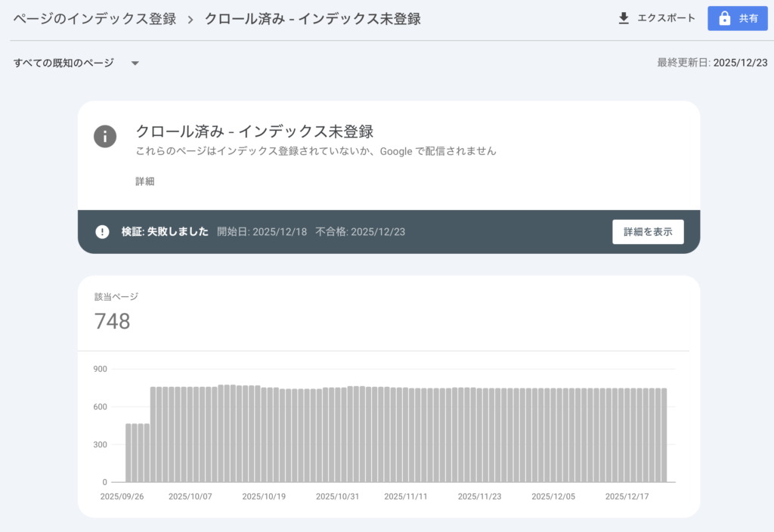Screen dimensions: 774x532
Task: Click the lock icon on share button
Action: click(725, 19)
